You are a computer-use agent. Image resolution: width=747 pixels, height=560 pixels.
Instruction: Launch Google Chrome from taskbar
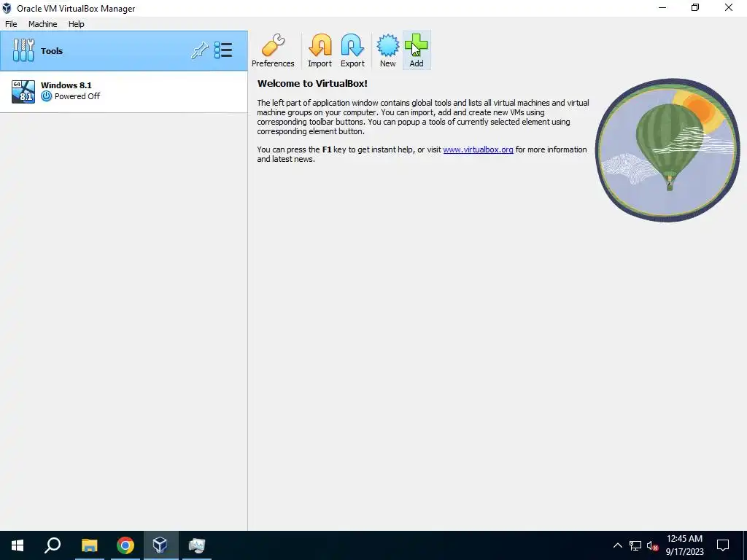click(125, 545)
